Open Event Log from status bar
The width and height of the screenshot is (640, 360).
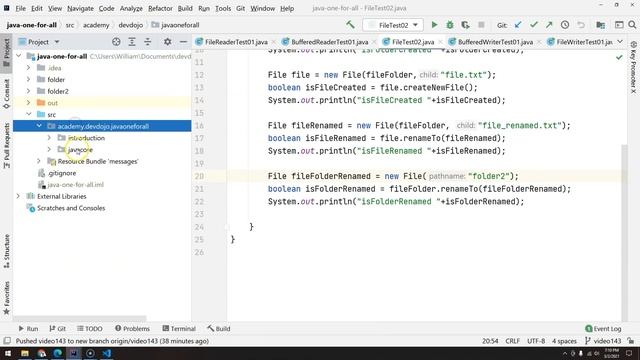(x=603, y=329)
